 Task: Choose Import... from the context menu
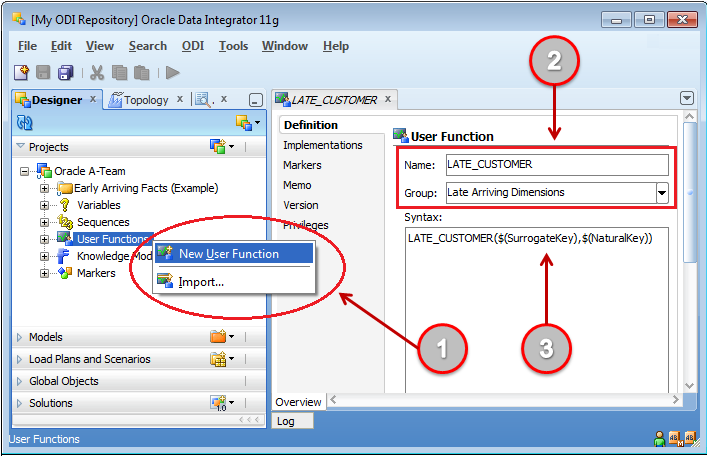[234, 282]
